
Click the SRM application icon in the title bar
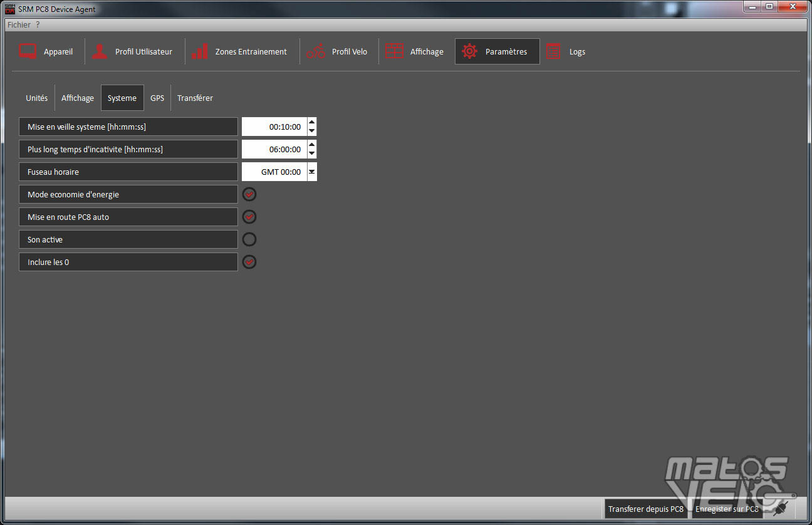(10, 9)
